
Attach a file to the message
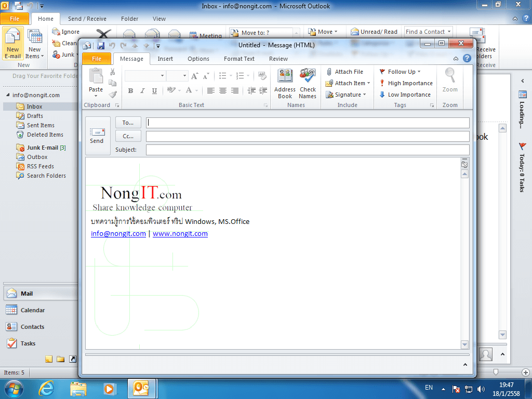(344, 72)
